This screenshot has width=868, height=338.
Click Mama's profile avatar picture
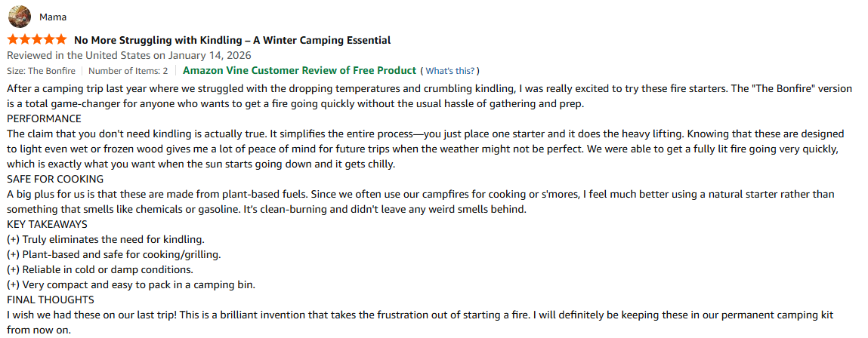point(19,17)
